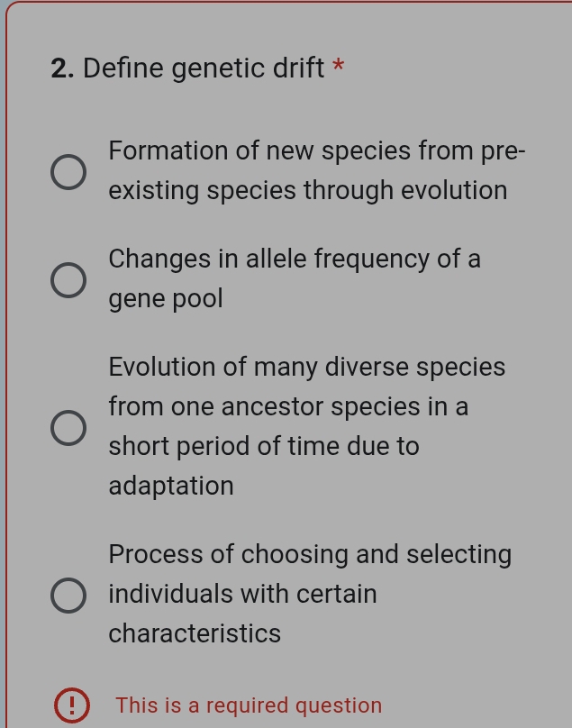Click the red asterisk next to the question

pyautogui.click(x=339, y=67)
